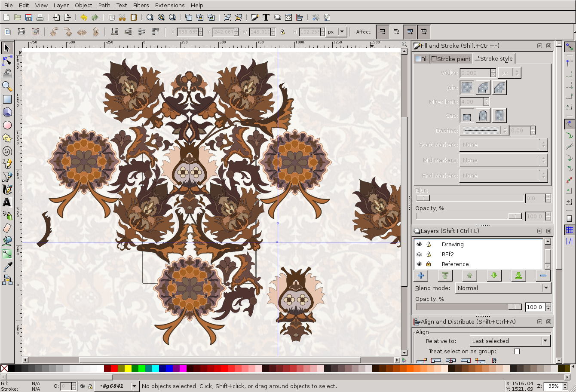This screenshot has height=392, width=576.
Task: Open the Filters menu
Action: pyautogui.click(x=141, y=5)
